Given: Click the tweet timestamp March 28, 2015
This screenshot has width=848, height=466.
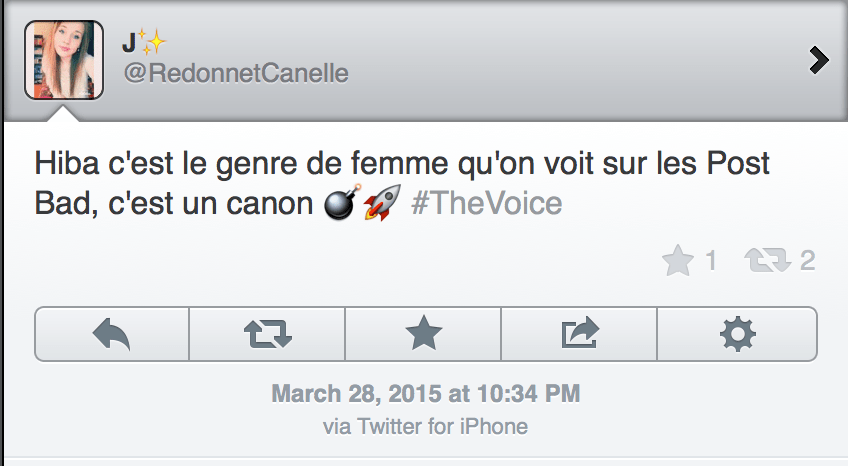Looking at the screenshot, I should [425, 393].
